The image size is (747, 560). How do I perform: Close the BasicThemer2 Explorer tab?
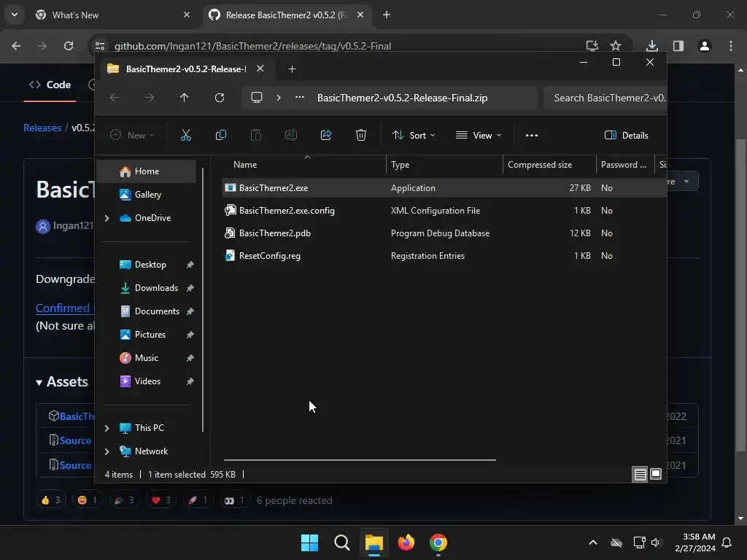pyautogui.click(x=260, y=69)
